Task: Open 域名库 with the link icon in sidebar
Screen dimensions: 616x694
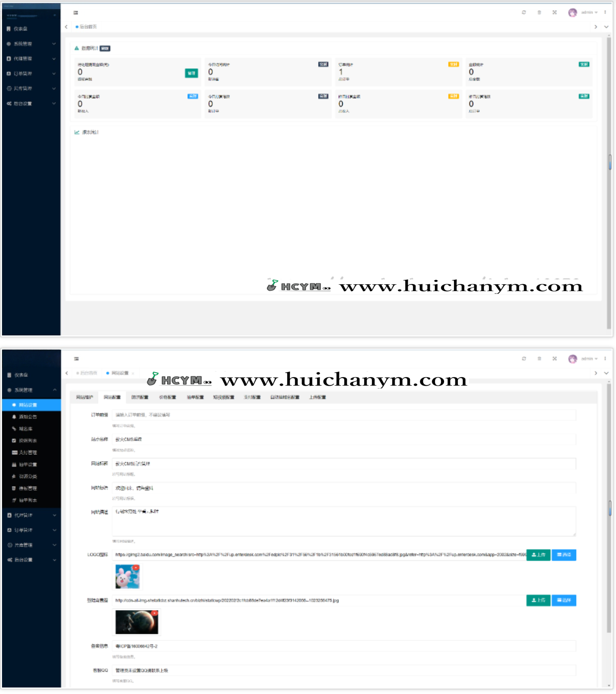Action: (x=25, y=429)
